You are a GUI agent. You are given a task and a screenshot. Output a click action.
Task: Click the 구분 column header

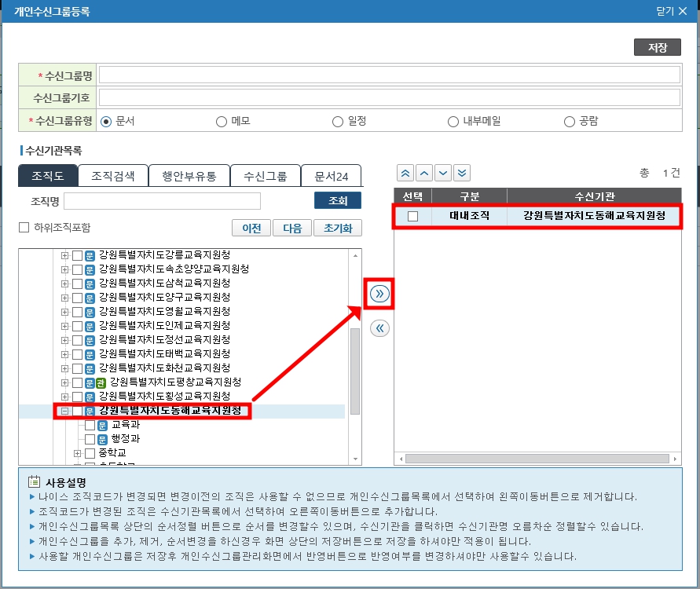click(469, 196)
